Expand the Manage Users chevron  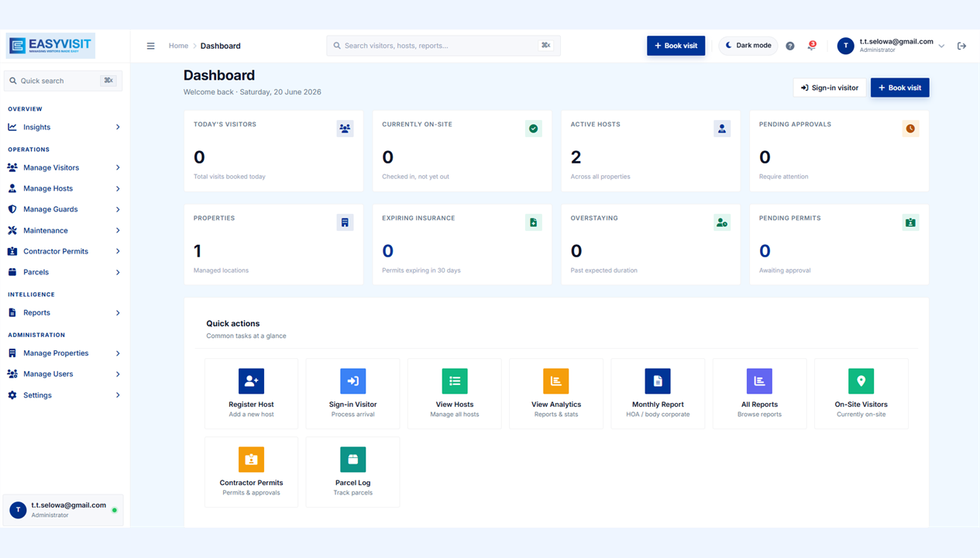[x=118, y=374]
